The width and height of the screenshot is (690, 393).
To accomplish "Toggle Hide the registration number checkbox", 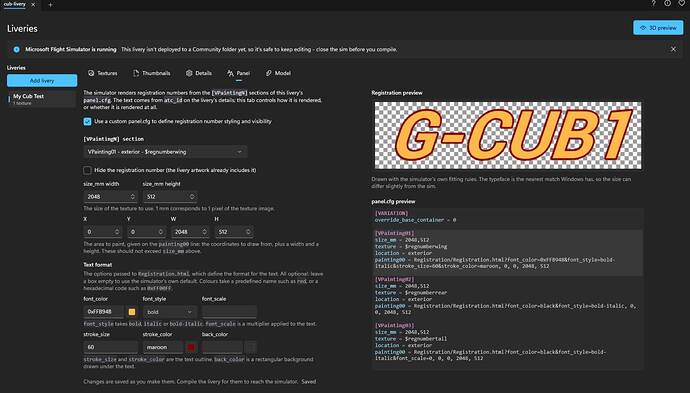I will coord(88,170).
